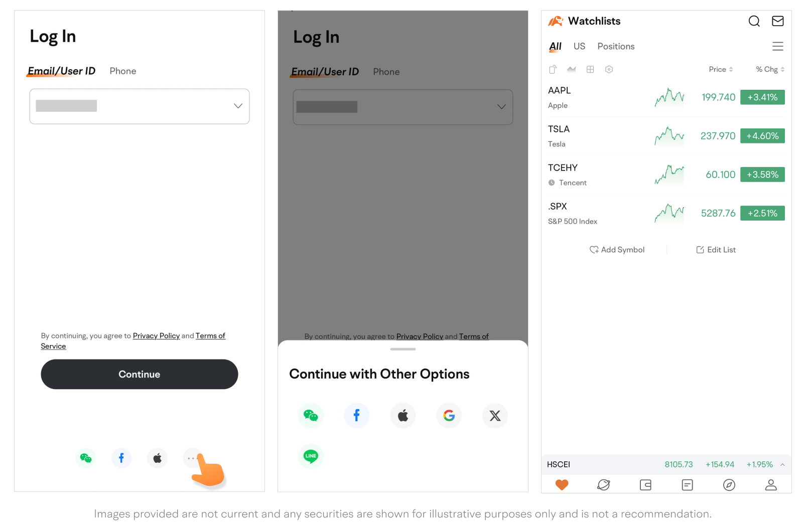806x532 pixels.
Task: Toggle Price column sort order
Action: [x=721, y=69]
